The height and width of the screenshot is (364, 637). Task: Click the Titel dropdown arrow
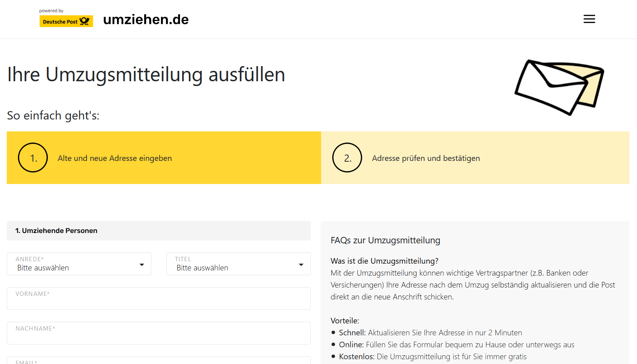[301, 265]
